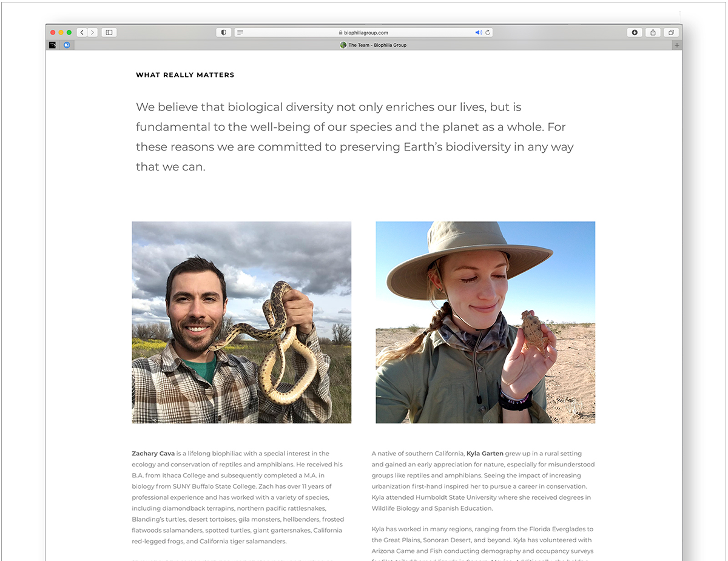The image size is (728, 561).
Task: Select the Kyla Garten name text
Action: [x=485, y=454]
